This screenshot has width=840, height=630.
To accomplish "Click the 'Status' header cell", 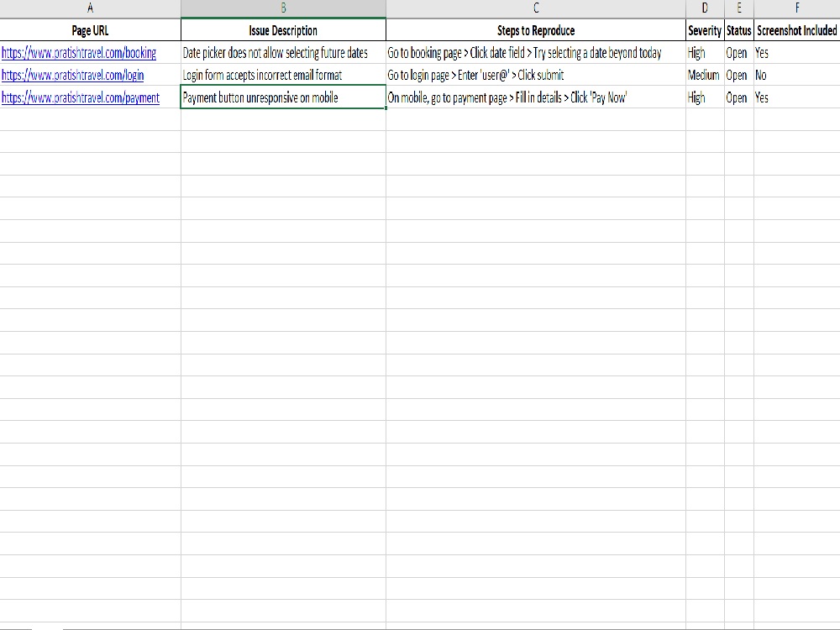I will coord(739,30).
